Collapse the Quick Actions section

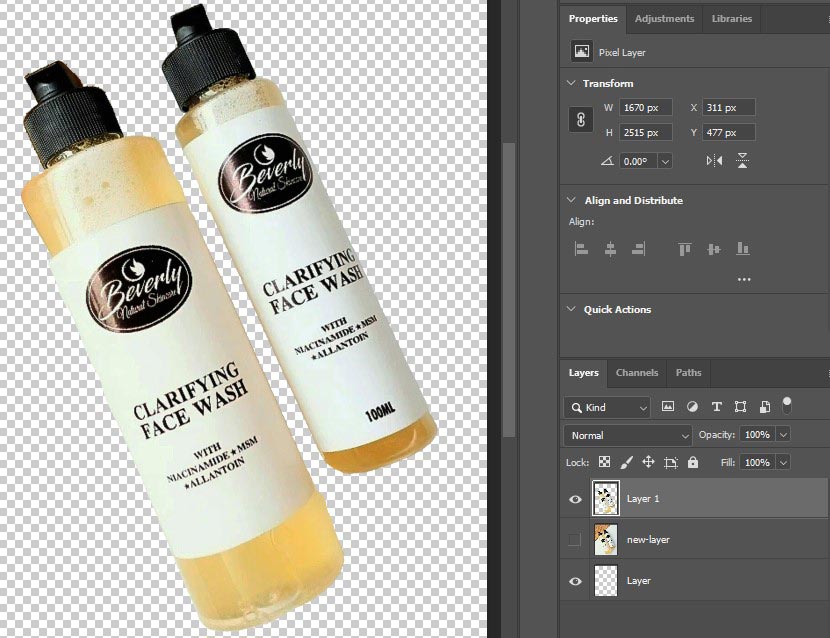point(571,309)
